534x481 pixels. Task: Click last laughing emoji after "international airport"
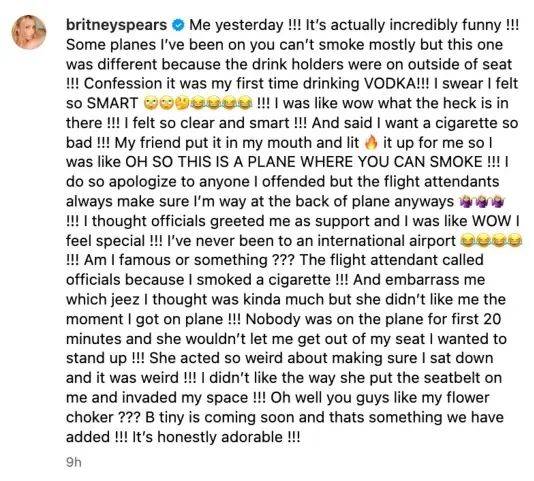[514, 241]
